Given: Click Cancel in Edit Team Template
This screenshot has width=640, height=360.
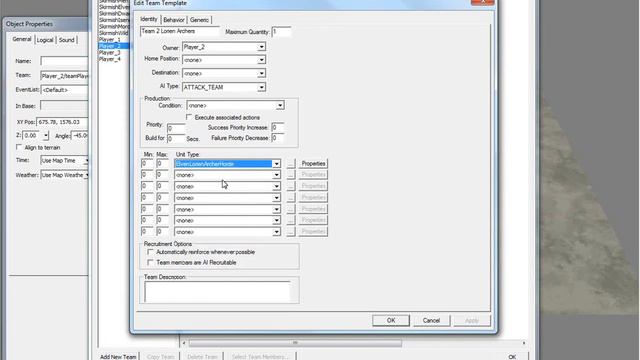Looking at the screenshot, I should (x=431, y=320).
